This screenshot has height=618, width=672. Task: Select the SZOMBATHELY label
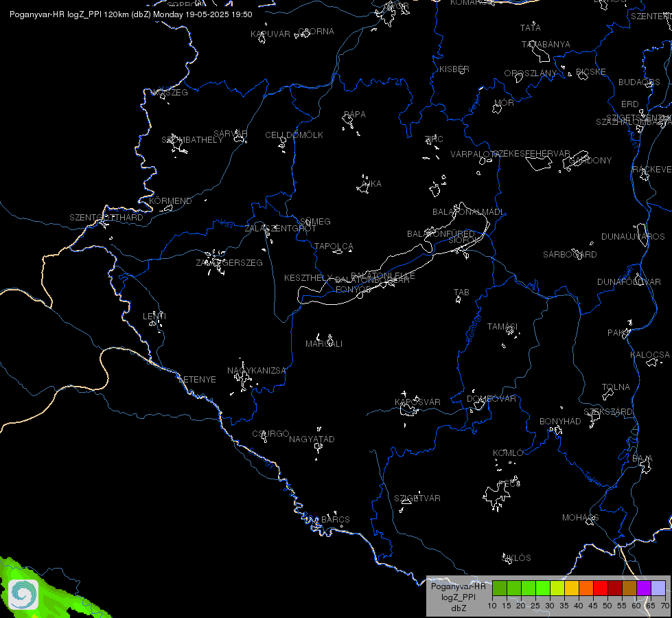[x=192, y=140]
